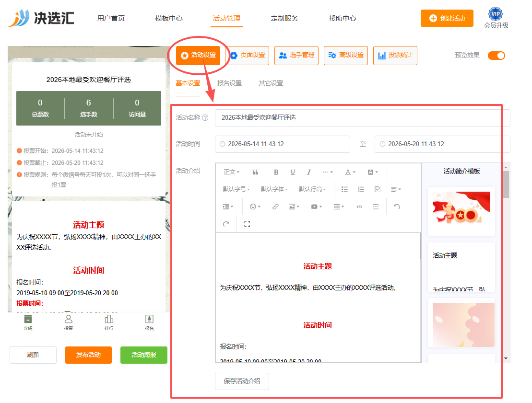
Task: Open 模板中心 in top navigation
Action: (169, 18)
